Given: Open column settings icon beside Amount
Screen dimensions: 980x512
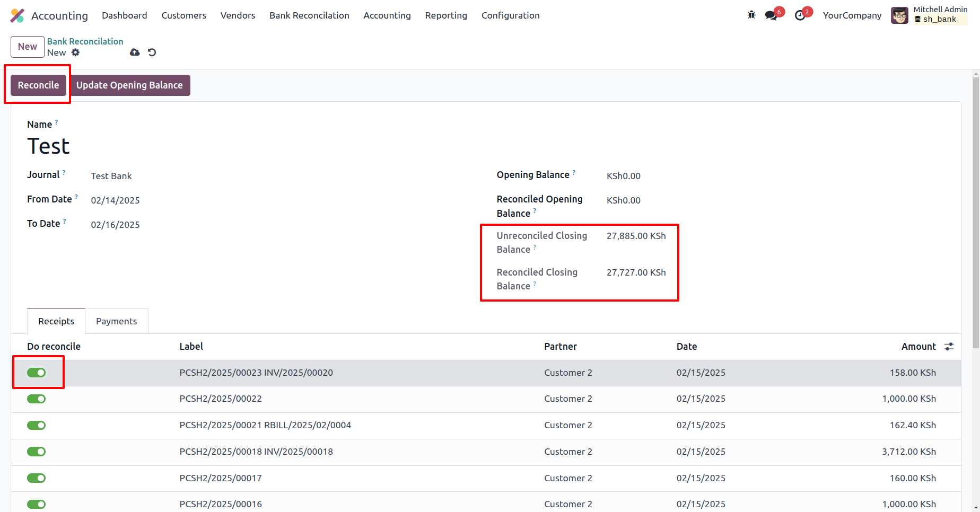Looking at the screenshot, I should [949, 347].
